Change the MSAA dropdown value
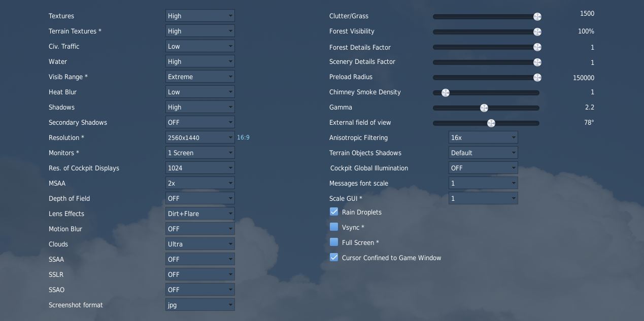 click(200, 183)
